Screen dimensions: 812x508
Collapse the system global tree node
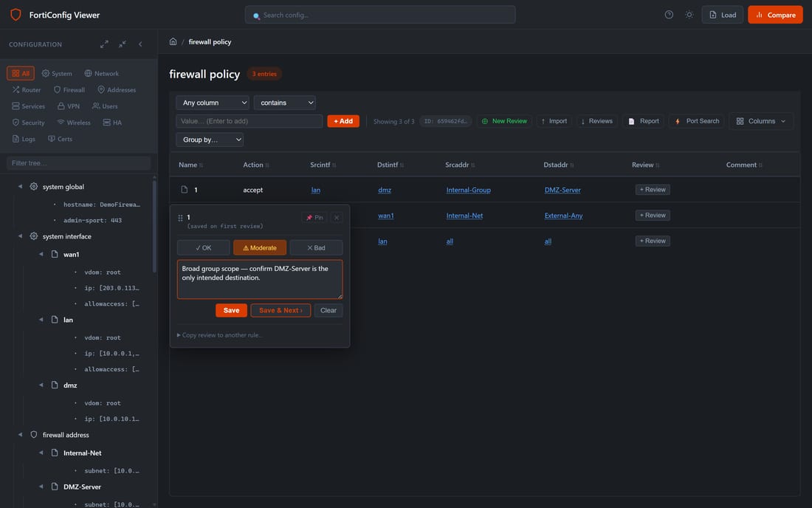[20, 186]
